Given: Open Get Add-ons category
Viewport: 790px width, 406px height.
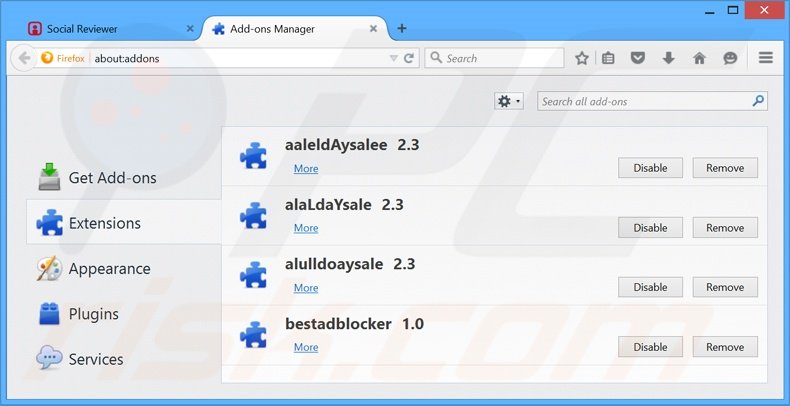Looking at the screenshot, I should tap(123, 178).
